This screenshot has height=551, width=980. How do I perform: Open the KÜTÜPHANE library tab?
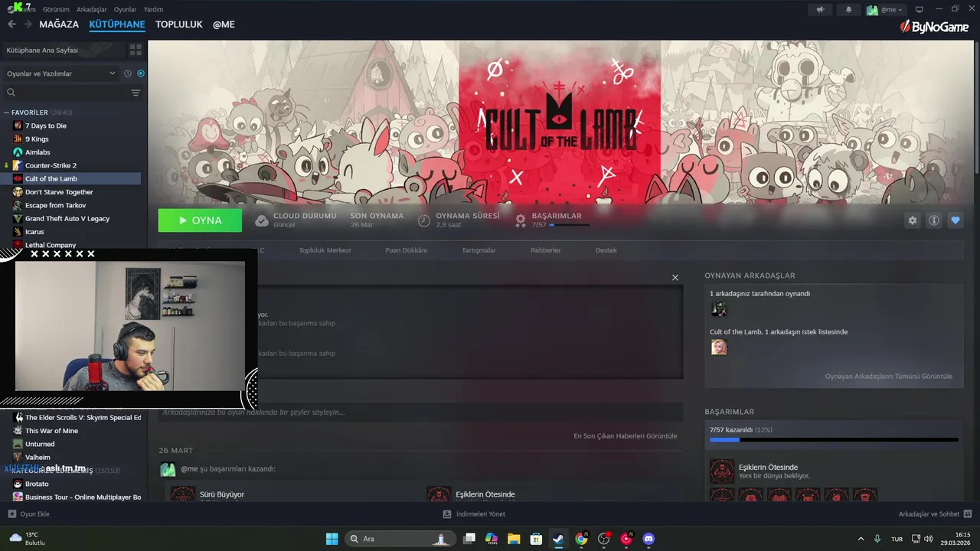117,24
